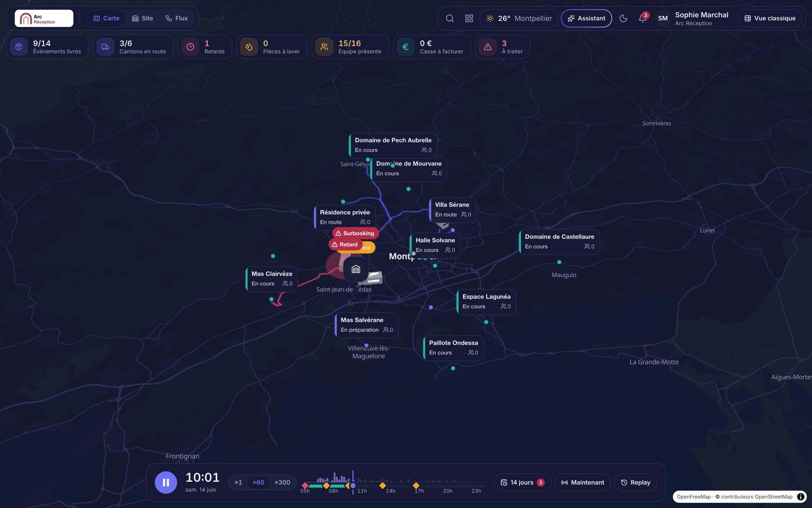Click the À traiter warning icon
The image size is (812, 508).
(488, 47)
